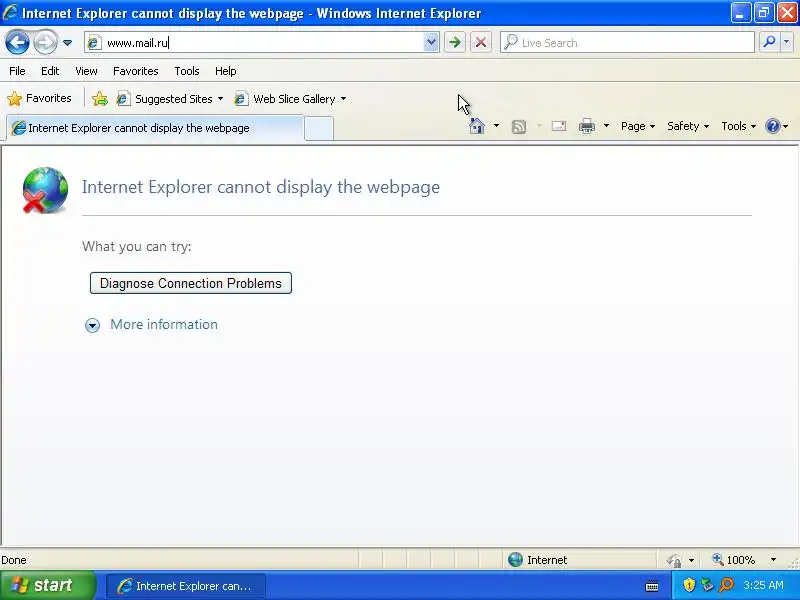
Task: Click the Print icon
Action: coord(587,126)
